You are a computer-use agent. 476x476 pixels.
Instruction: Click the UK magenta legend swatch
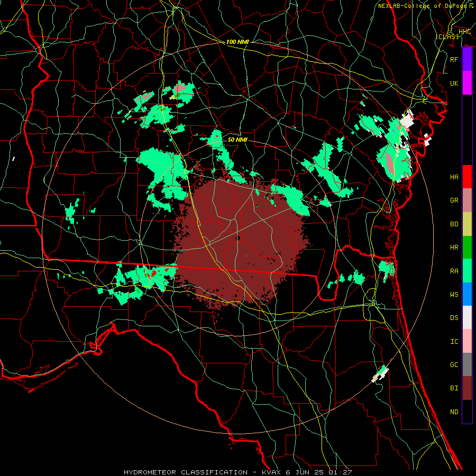coord(467,83)
